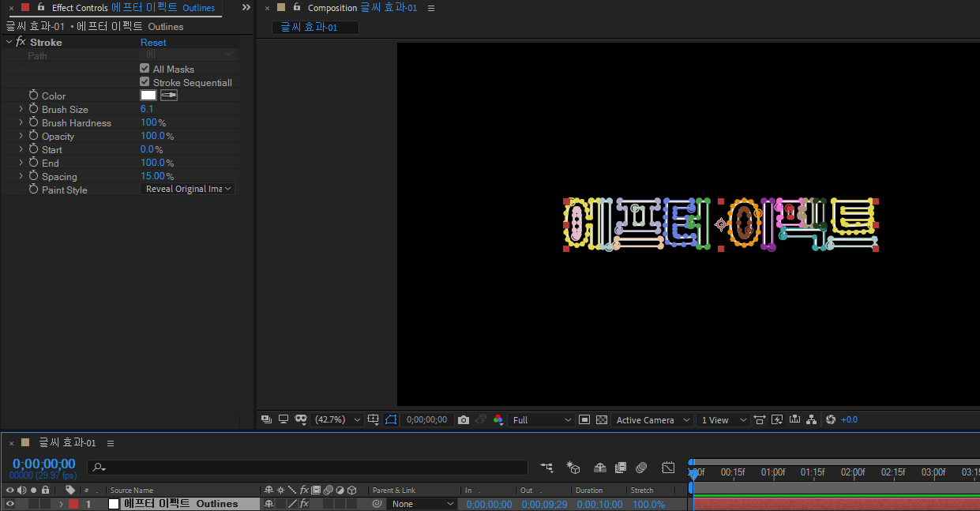Open the Parent None dropdown
This screenshot has width=980, height=511.
(422, 504)
